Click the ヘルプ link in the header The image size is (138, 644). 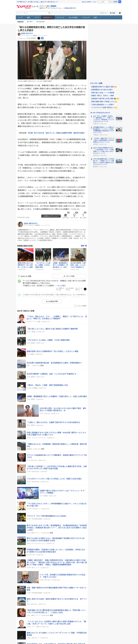[94, 2]
